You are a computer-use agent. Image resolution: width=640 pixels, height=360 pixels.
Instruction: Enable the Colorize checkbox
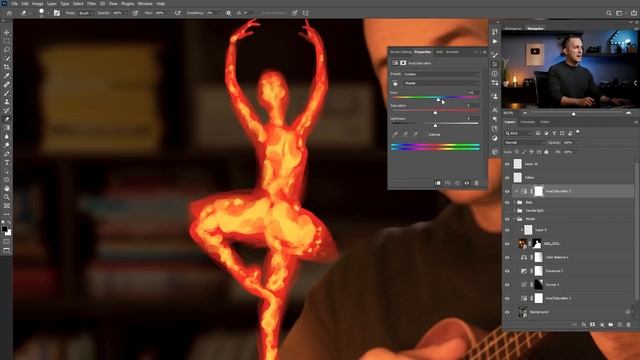pyautogui.click(x=425, y=134)
